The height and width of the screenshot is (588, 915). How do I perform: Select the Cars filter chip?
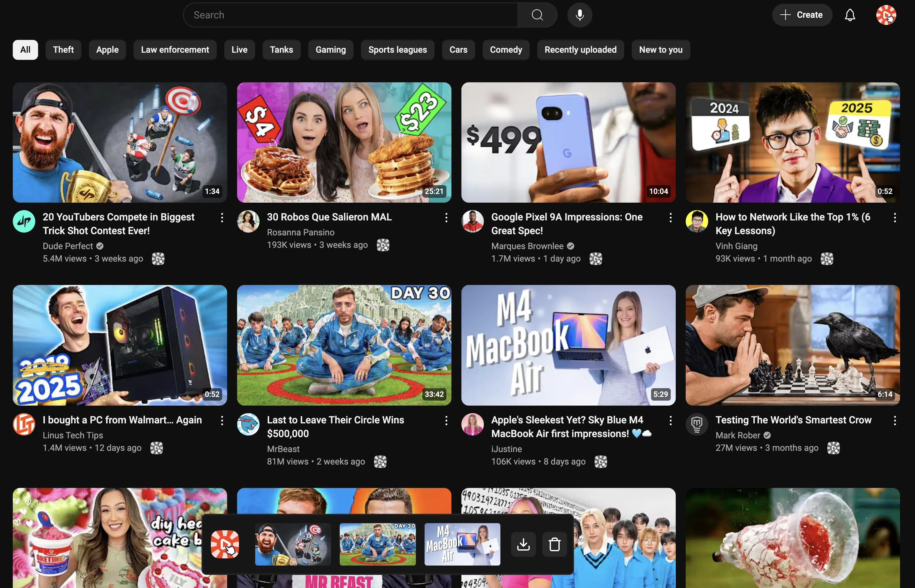coord(458,50)
